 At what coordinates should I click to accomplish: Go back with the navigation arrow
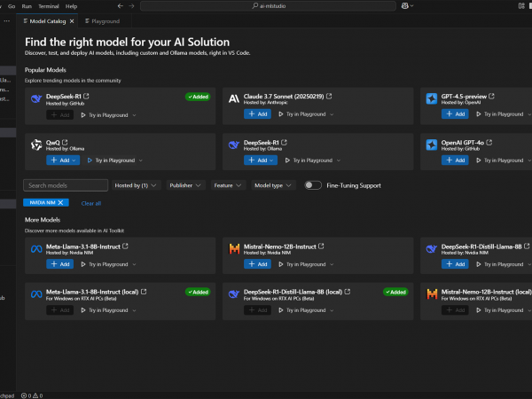coord(120,6)
